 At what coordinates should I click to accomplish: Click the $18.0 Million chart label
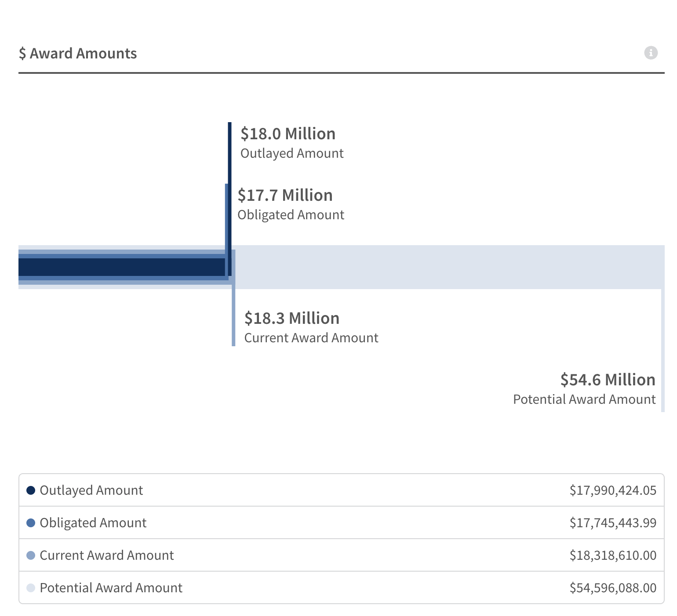coord(288,134)
